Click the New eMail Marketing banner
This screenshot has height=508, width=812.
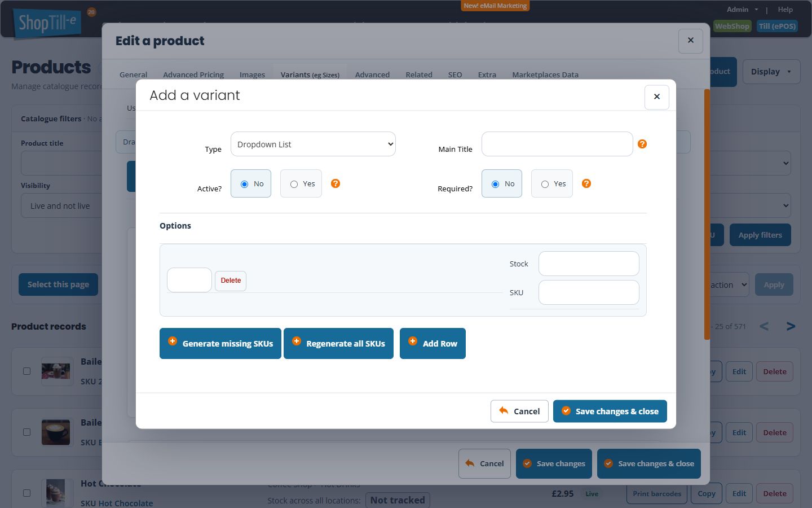tap(496, 6)
